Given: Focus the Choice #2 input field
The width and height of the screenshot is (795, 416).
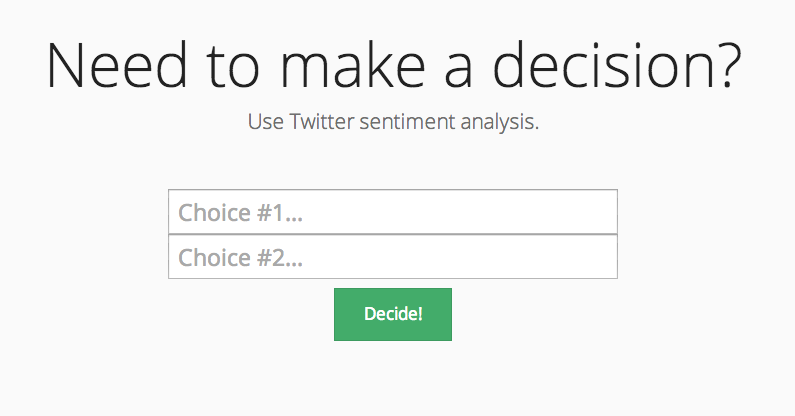Looking at the screenshot, I should pos(393,257).
